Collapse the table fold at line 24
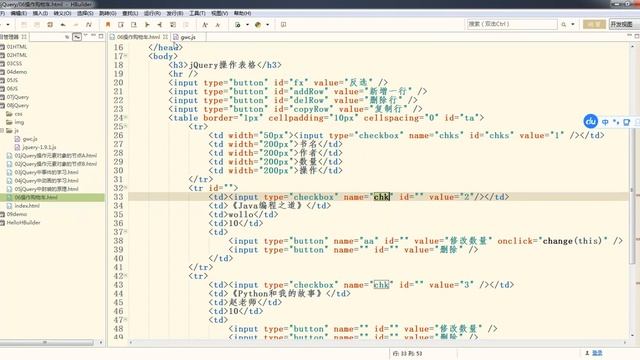The width and height of the screenshot is (640, 360). (x=125, y=117)
